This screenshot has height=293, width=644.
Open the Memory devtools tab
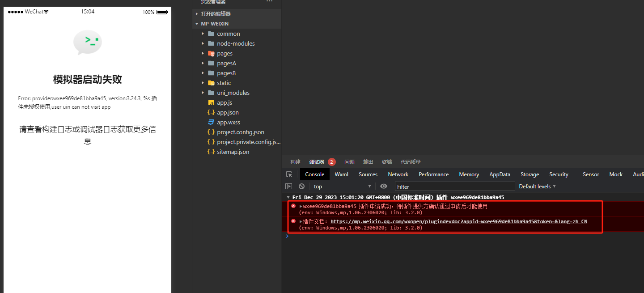click(x=469, y=174)
